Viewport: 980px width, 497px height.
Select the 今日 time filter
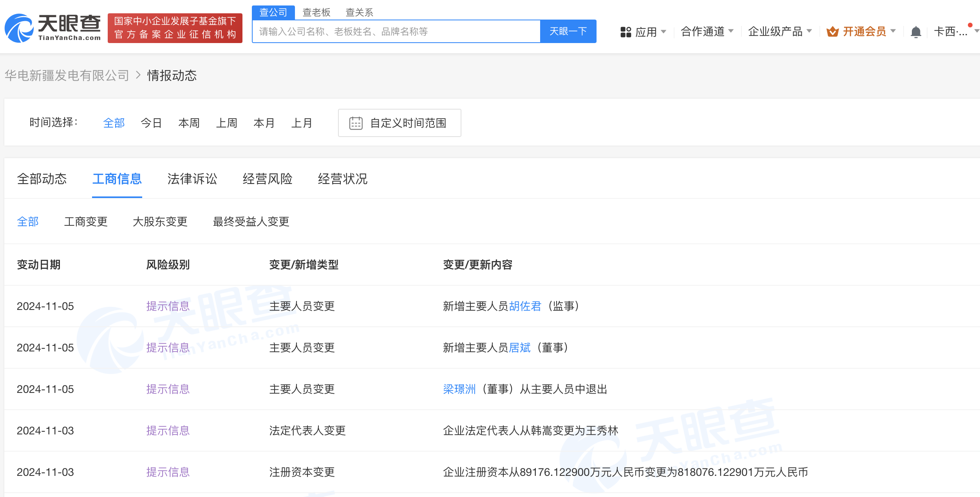(151, 123)
